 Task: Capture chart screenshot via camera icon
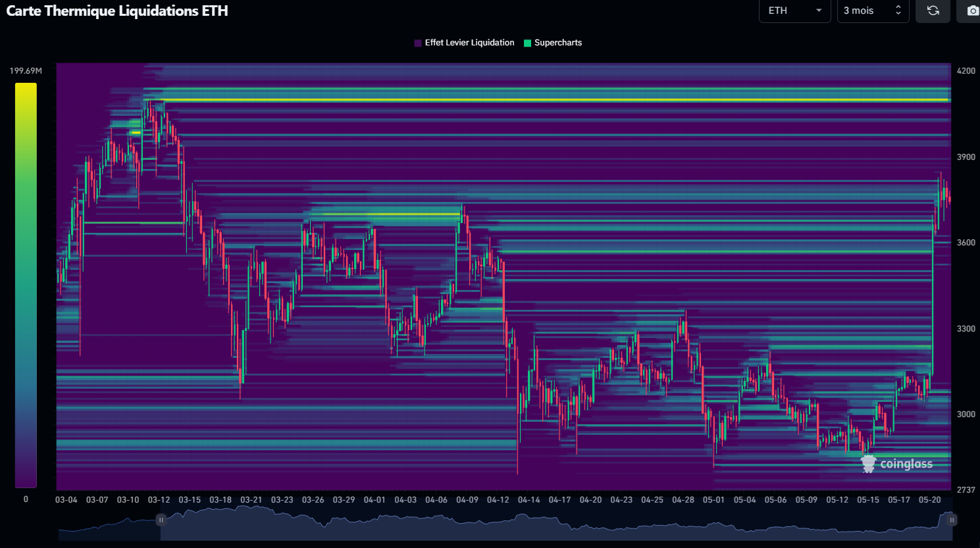tap(973, 11)
